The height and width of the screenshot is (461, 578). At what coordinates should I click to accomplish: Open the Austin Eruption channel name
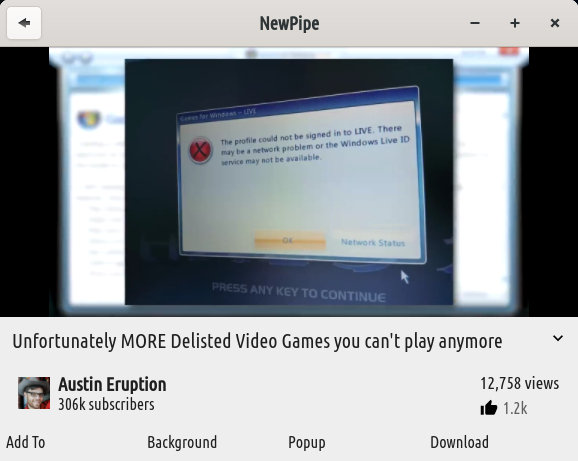[112, 384]
